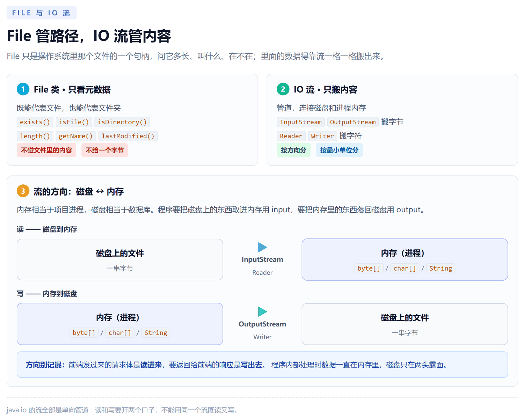Click the bold '方向别记混：' note label
The height and width of the screenshot is (420, 524).
(x=45, y=365)
